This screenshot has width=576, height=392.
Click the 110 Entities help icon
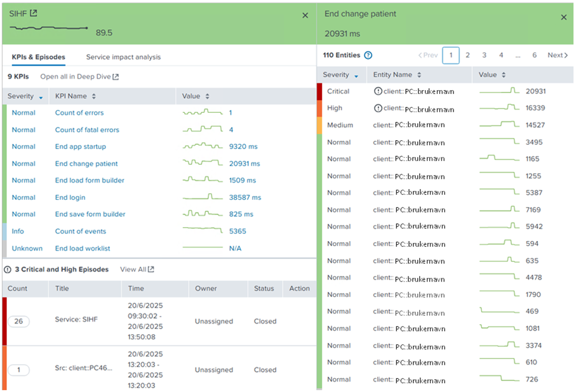pyautogui.click(x=368, y=55)
